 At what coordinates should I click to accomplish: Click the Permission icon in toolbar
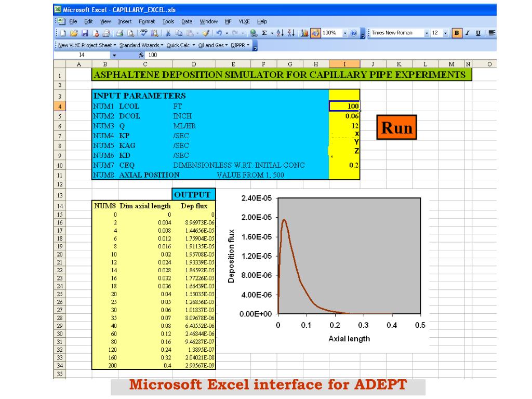pos(96,33)
